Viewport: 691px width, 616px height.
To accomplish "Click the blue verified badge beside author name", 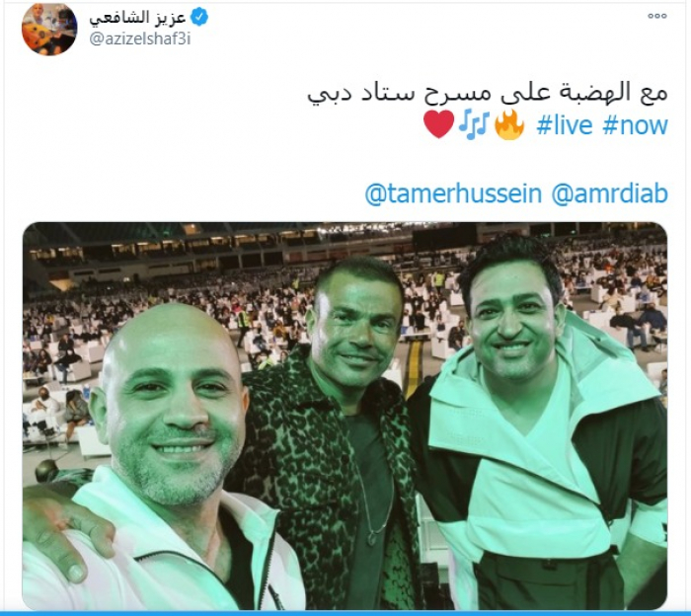I will coord(199,17).
